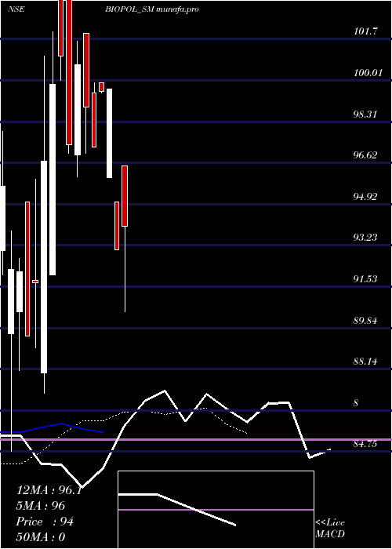The image size is (392, 549).
Task: Click the 5MA : 96 readout
Action: click(x=41, y=506)
